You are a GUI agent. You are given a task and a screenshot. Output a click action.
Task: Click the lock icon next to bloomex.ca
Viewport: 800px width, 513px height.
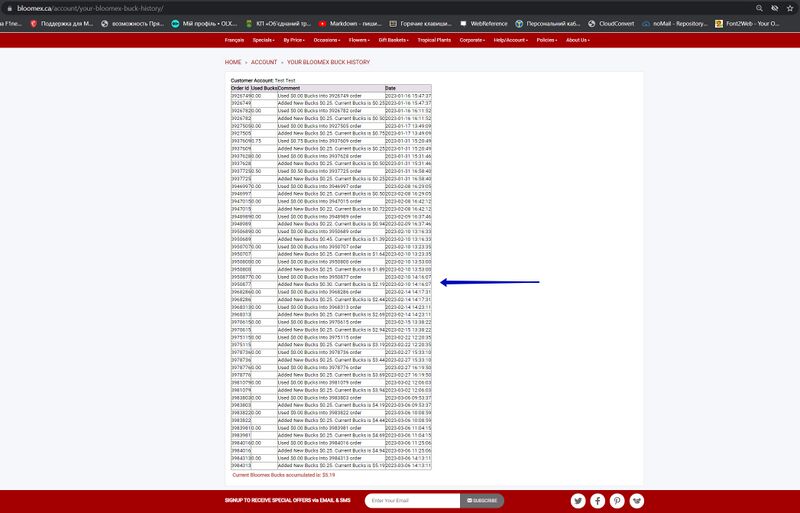point(9,9)
